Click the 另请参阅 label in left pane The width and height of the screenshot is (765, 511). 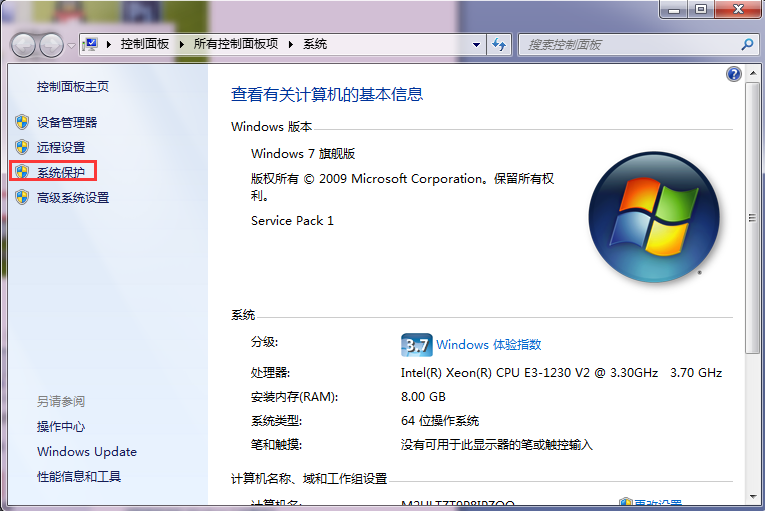tap(61, 402)
